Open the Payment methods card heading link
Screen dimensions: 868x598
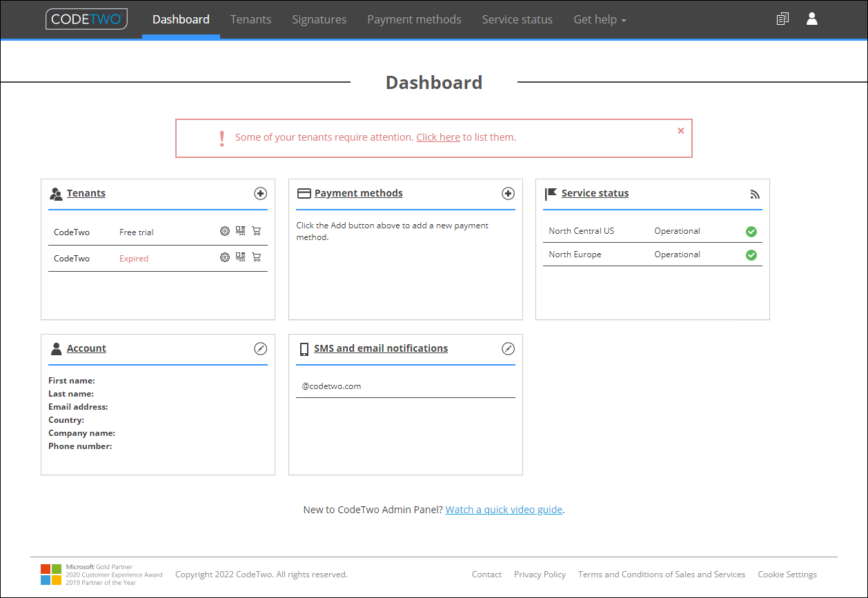click(x=359, y=193)
